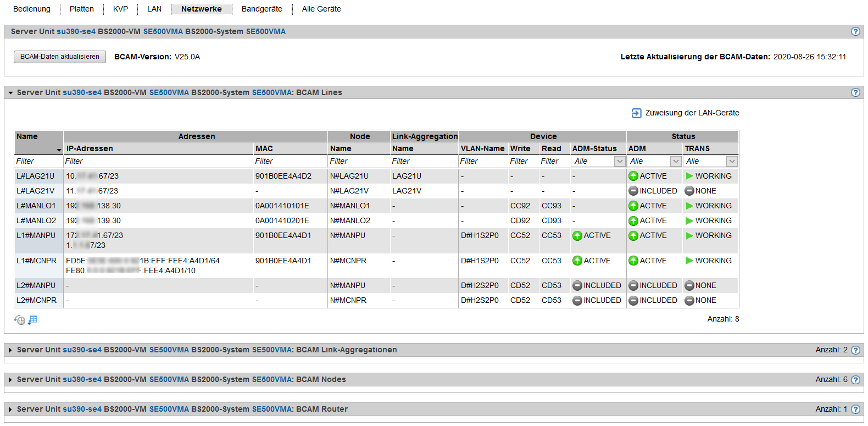Click the Zuweisung der LAN-Geräte arrow icon
868x426 pixels.
[x=636, y=113]
